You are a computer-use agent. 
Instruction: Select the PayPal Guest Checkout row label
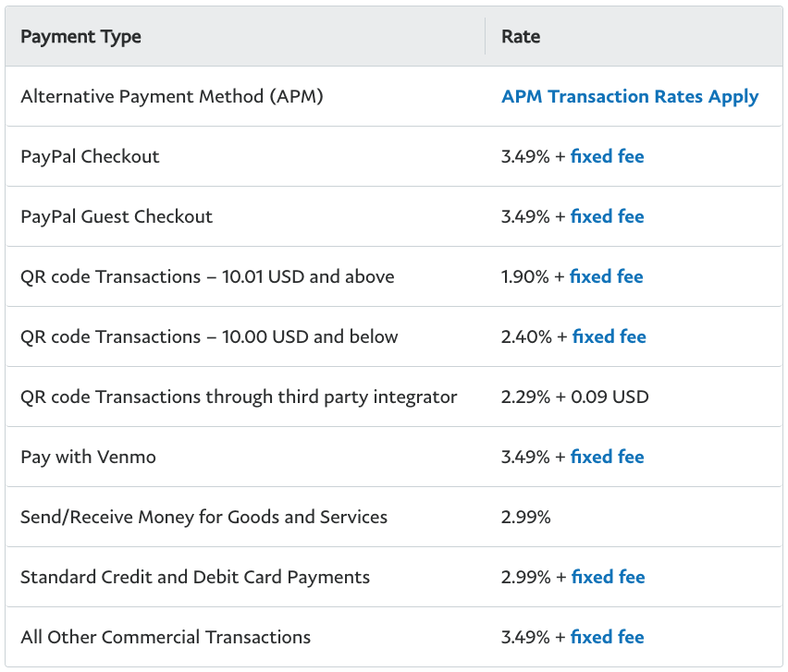[117, 216]
